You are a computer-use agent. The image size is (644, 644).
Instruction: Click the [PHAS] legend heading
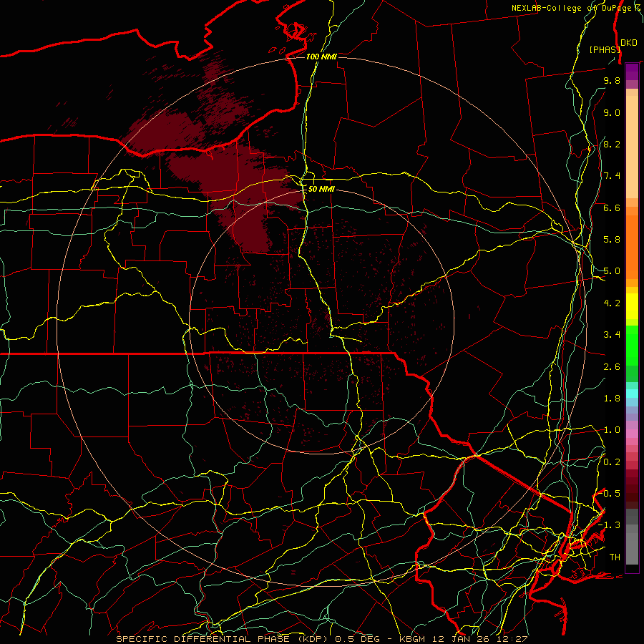point(605,49)
